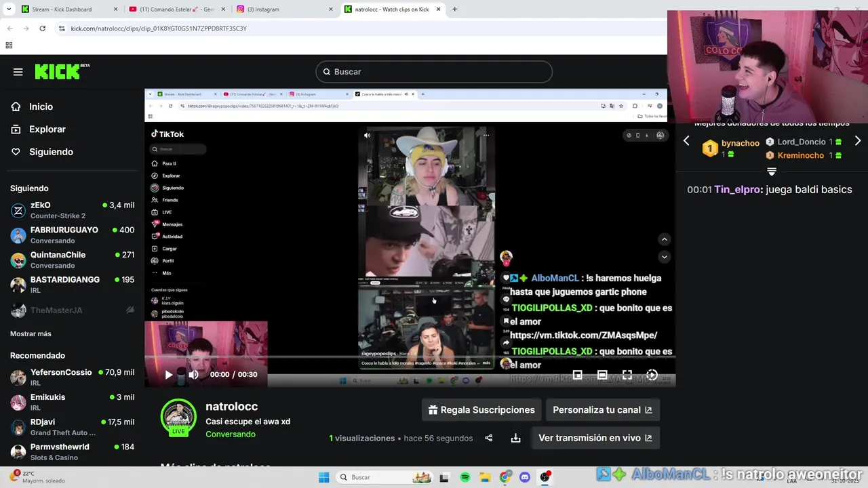The image size is (868, 488).
Task: Open YefersonCossio recommended channel
Action: [x=73, y=378]
